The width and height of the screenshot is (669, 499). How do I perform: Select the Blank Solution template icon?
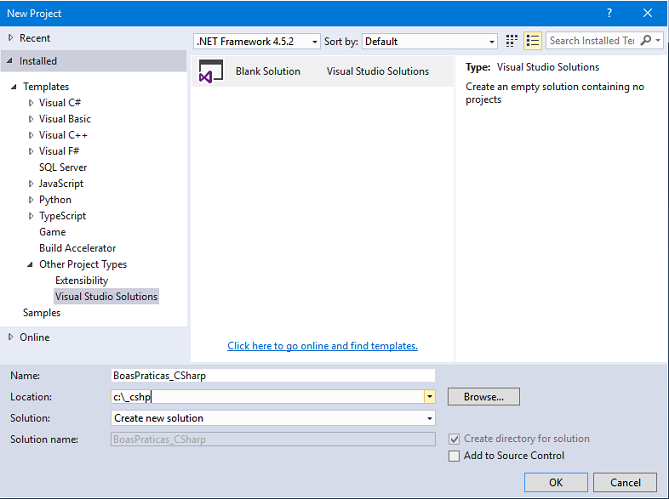click(211, 72)
